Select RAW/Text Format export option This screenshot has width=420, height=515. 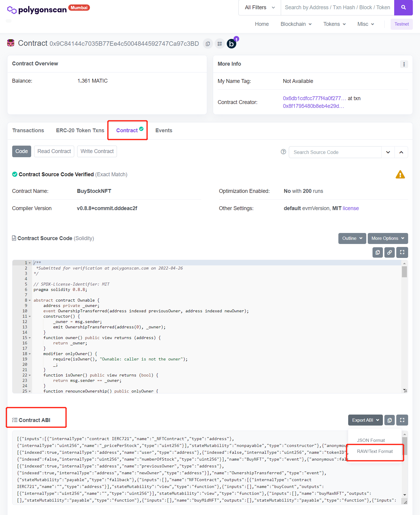tap(375, 451)
